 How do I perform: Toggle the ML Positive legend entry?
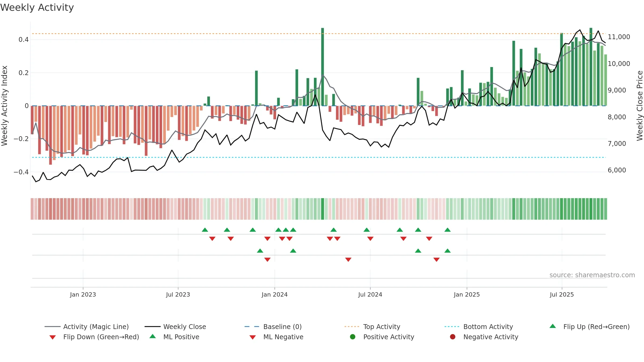pyautogui.click(x=174, y=337)
